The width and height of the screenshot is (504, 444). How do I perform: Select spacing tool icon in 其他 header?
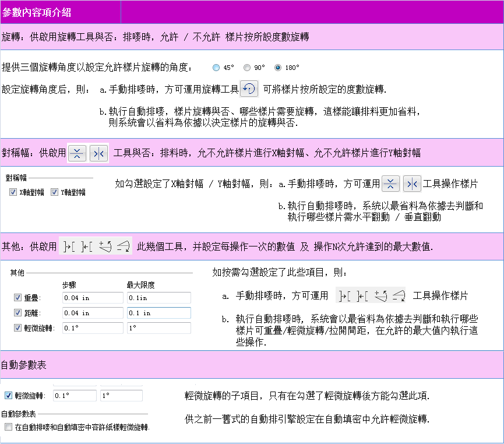(x=87, y=246)
